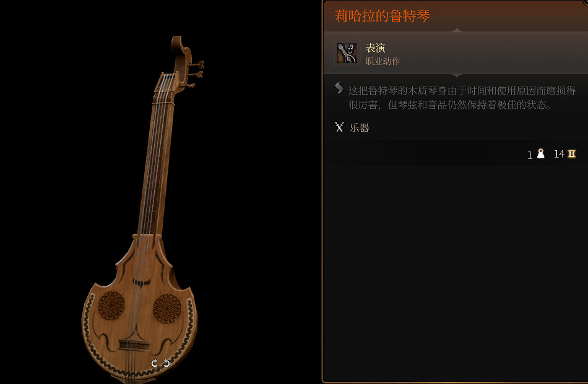
Task: Click the gold value number 14
Action: tap(559, 154)
